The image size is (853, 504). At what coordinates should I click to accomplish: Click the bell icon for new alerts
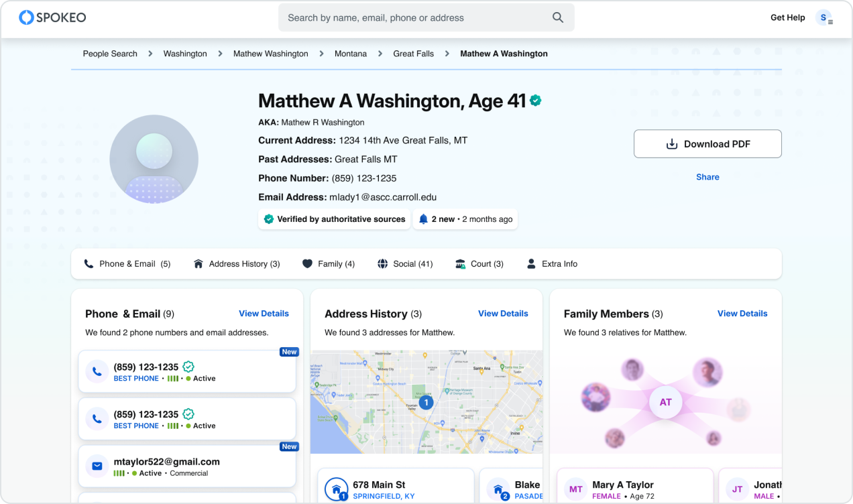[423, 219]
